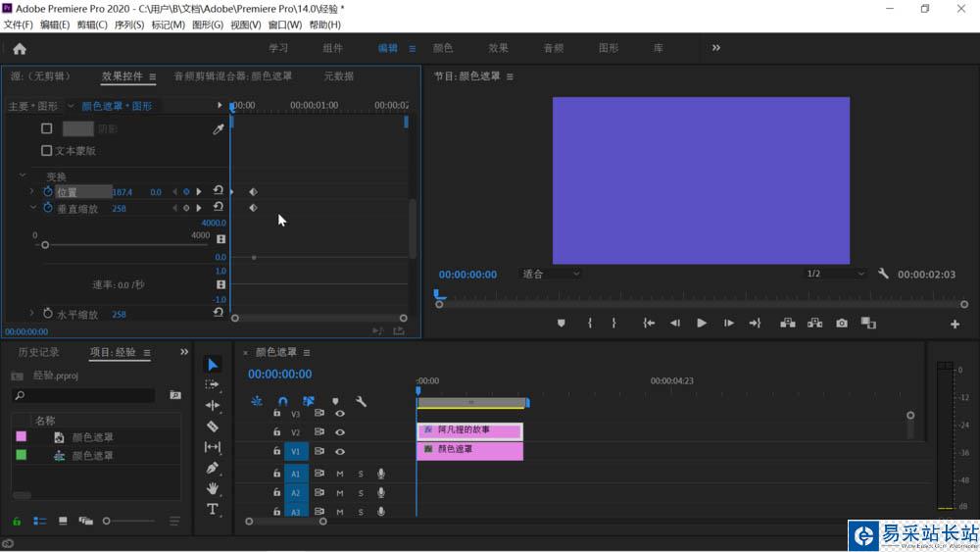Click the eyedropper in Effect Controls

tap(219, 128)
